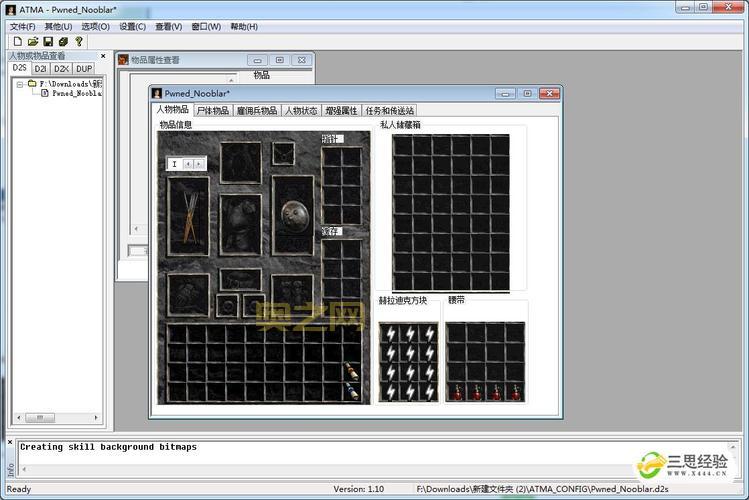The image size is (749, 500).
Task: Open the 设置(C) menu
Action: coord(132,27)
